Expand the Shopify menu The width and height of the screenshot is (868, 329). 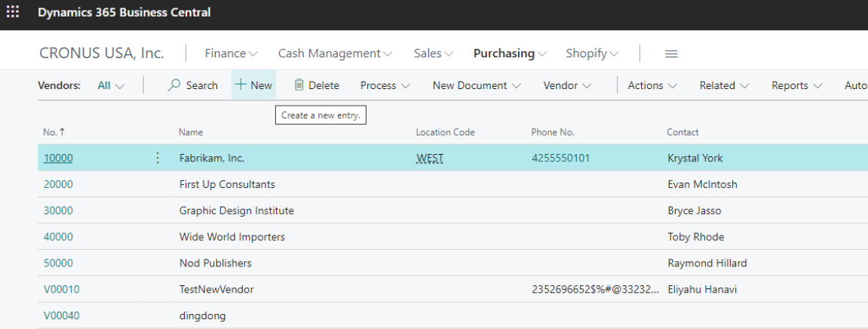pos(592,54)
